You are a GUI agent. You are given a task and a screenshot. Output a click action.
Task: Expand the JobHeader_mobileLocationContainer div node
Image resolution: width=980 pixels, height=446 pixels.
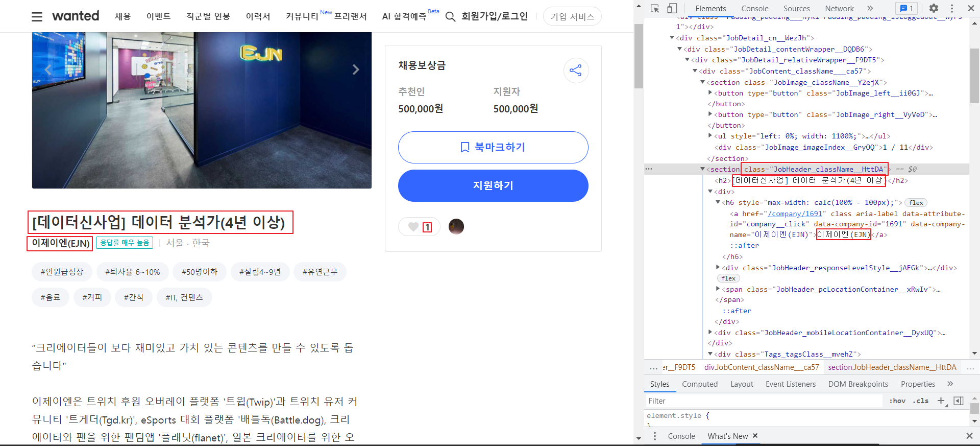pos(710,333)
